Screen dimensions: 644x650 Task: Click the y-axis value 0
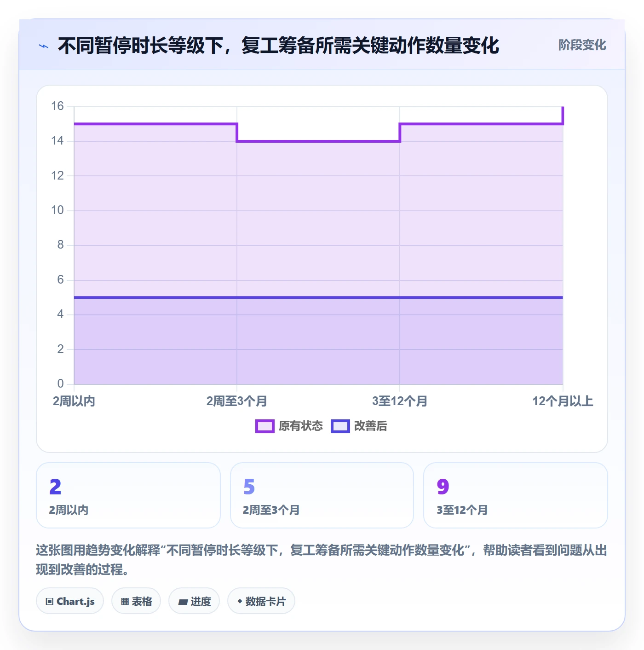point(60,383)
